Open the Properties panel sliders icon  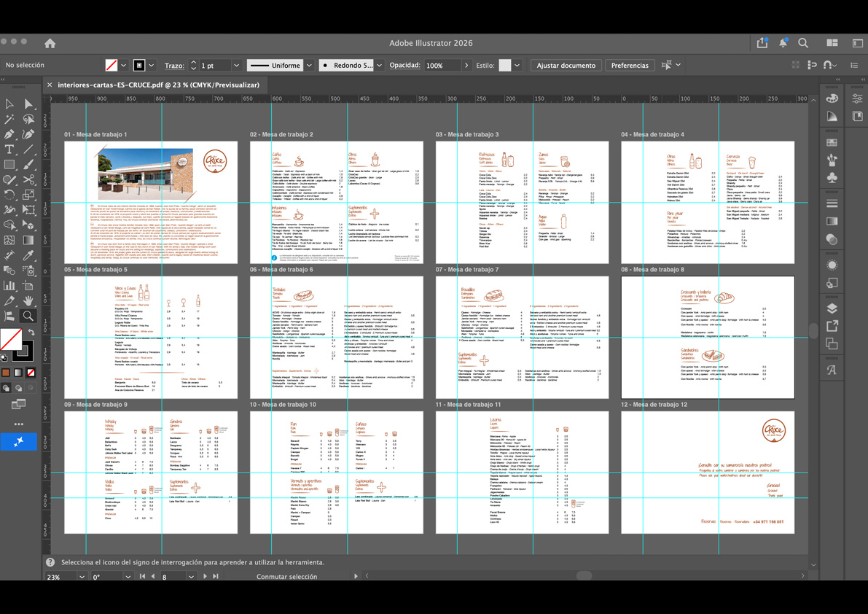(x=858, y=98)
